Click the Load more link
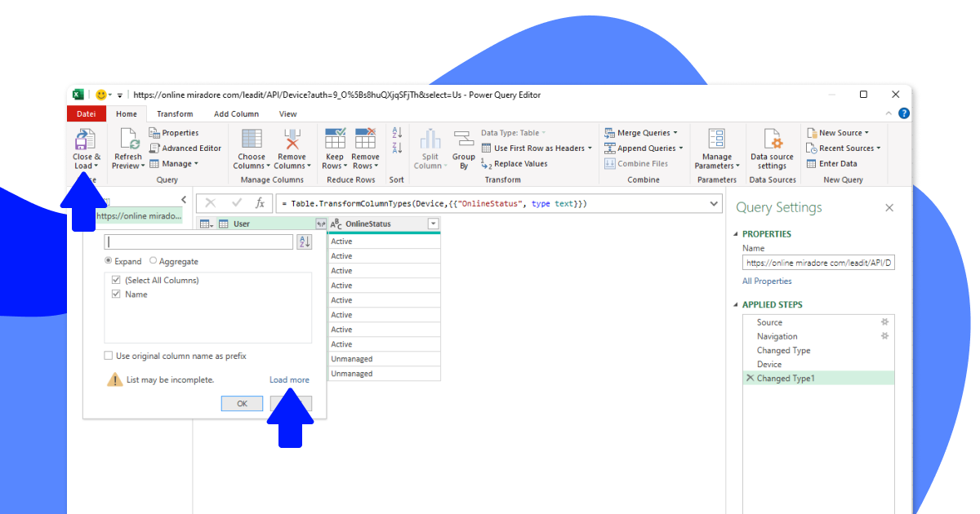The height and width of the screenshot is (514, 980). pos(291,379)
